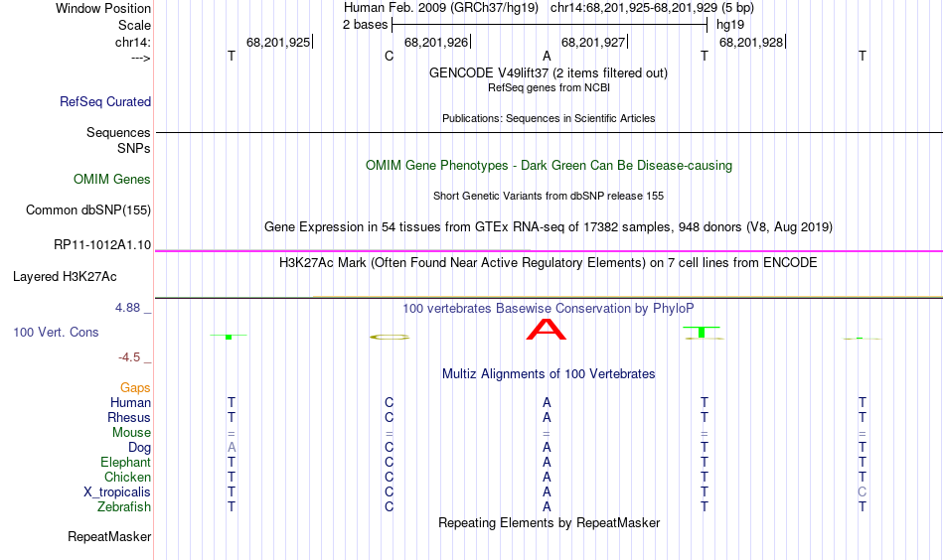944x560 pixels.
Task: Click the Gaps row label
Action: (135, 388)
